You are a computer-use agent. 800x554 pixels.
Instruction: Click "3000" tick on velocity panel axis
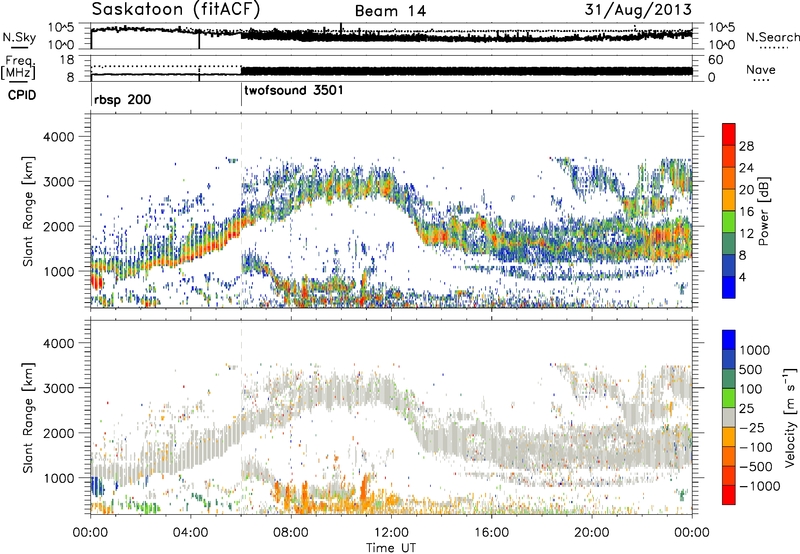point(59,388)
